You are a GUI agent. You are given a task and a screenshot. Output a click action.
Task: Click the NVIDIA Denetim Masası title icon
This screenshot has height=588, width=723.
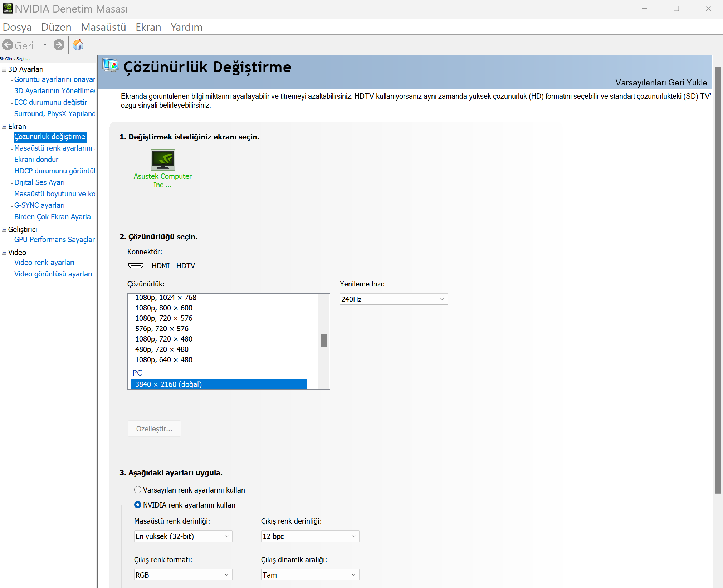tap(7, 8)
